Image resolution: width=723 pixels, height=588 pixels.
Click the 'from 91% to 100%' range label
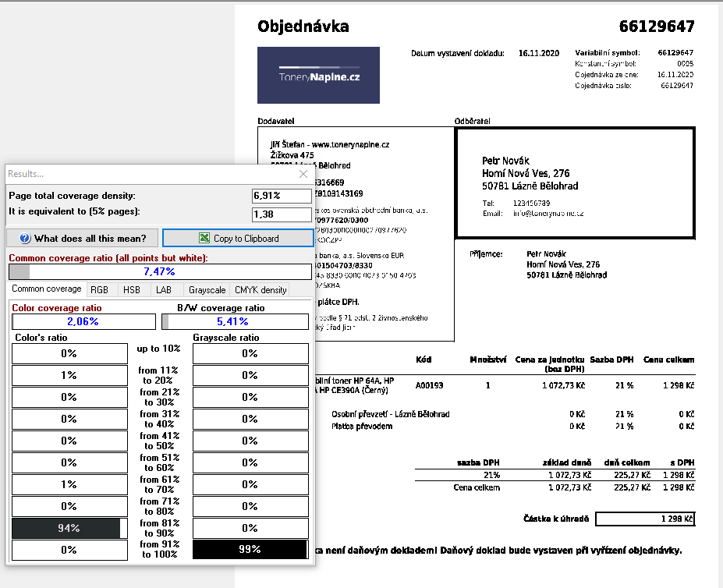160,549
